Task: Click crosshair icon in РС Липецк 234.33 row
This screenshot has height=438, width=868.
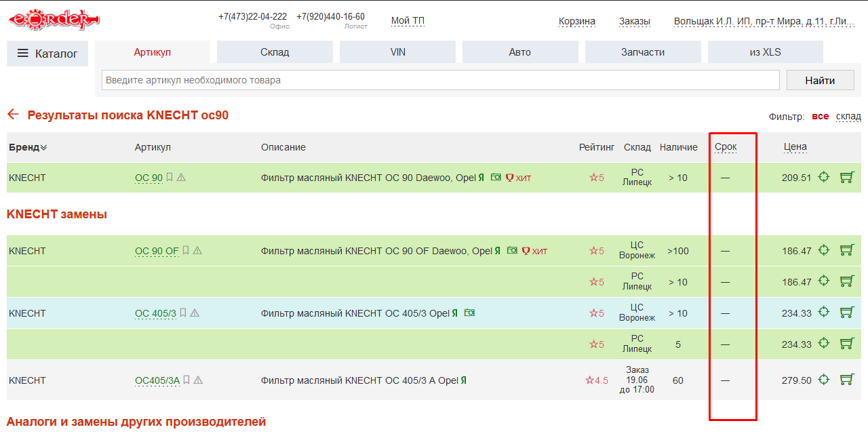Action: (x=824, y=344)
